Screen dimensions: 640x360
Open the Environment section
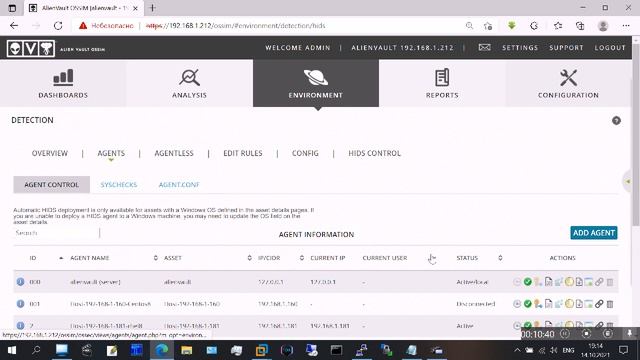point(316,83)
